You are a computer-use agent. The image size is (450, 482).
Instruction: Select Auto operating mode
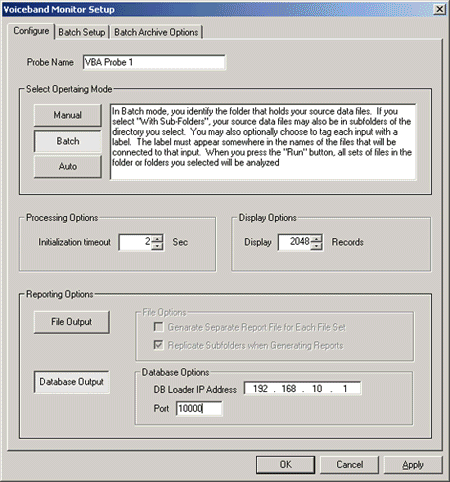[x=68, y=166]
